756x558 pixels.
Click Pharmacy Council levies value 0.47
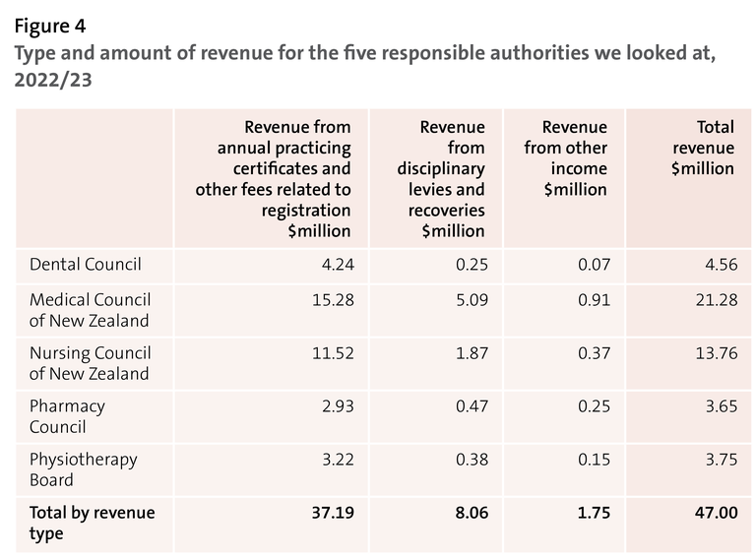point(472,406)
